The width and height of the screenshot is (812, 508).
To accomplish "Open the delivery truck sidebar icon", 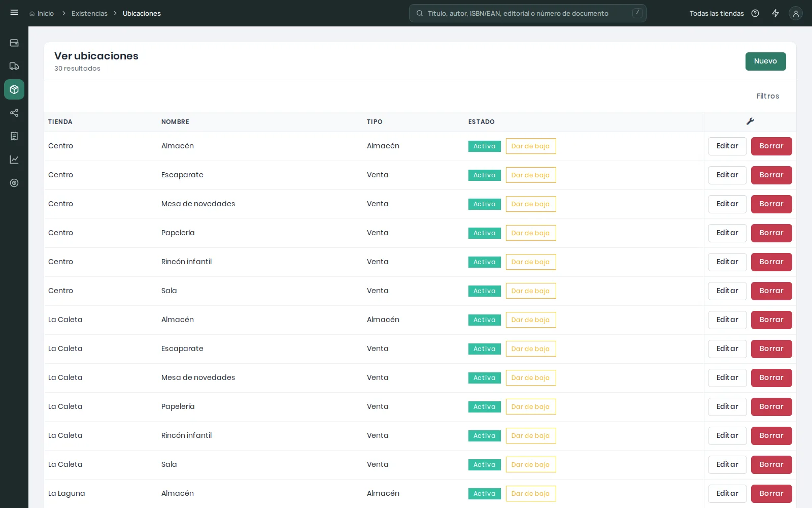I will coord(14,66).
